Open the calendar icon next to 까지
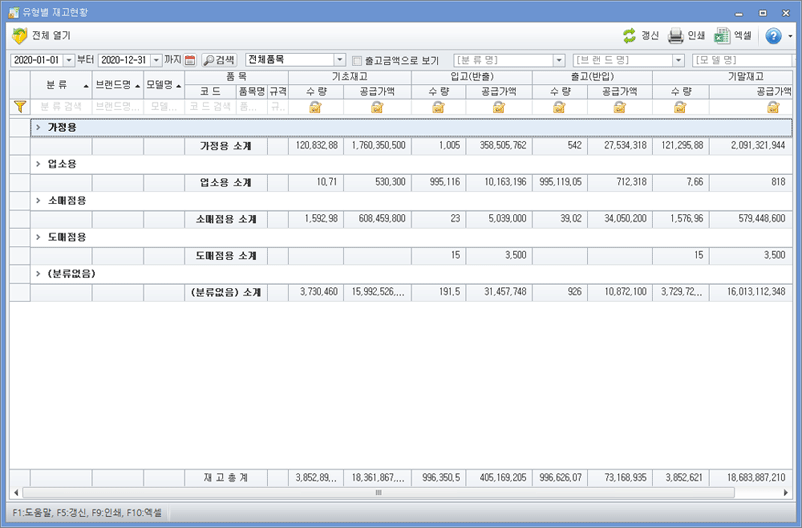This screenshot has height=528, width=802. (x=190, y=60)
